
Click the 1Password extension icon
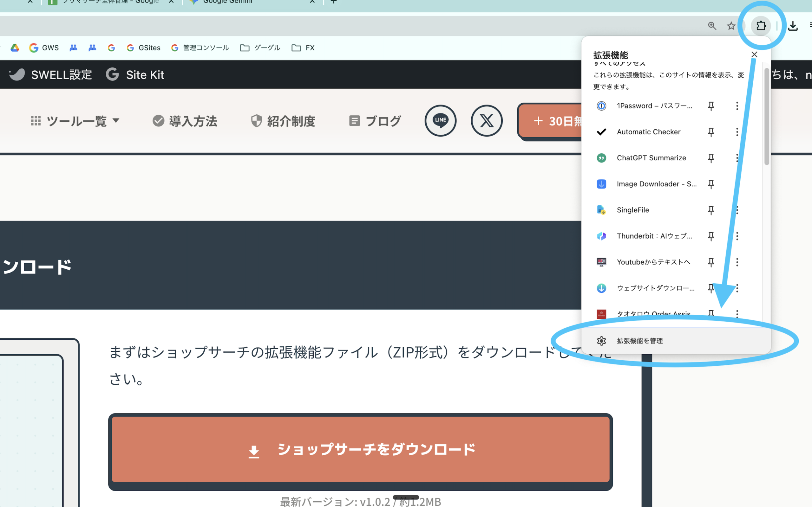coord(601,106)
